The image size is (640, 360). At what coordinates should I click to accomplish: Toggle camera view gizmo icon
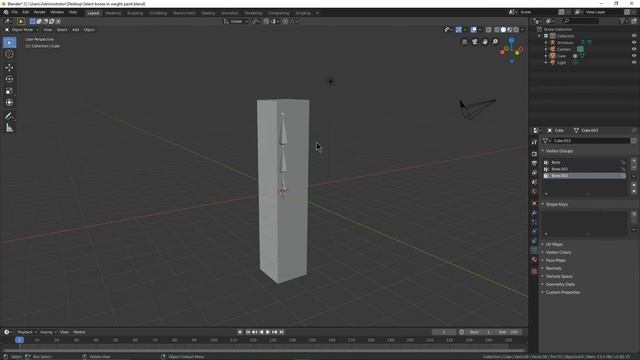[x=475, y=42]
